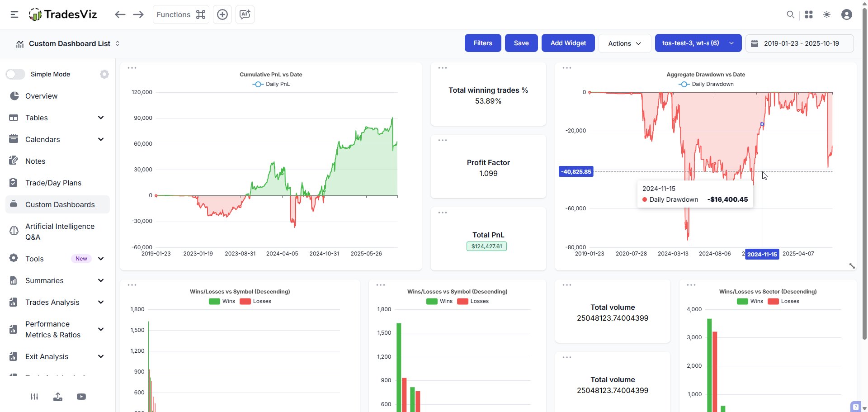Click the Filters button
This screenshot has width=868, height=412.
(483, 43)
